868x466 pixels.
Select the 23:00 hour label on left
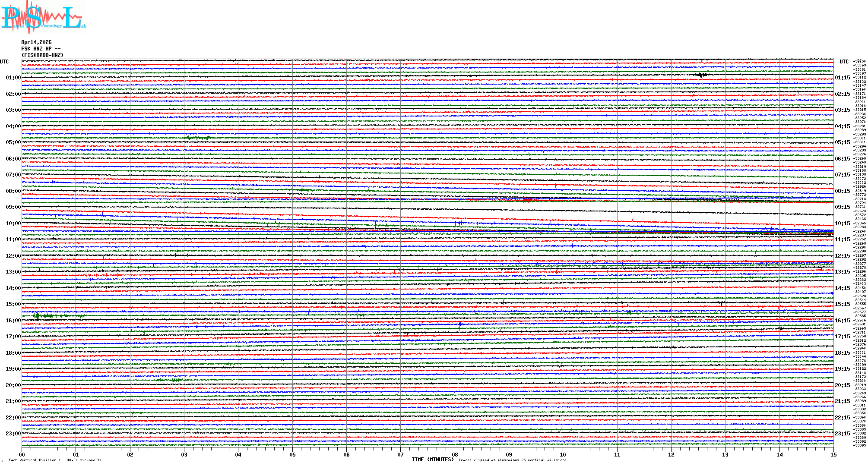13,434
